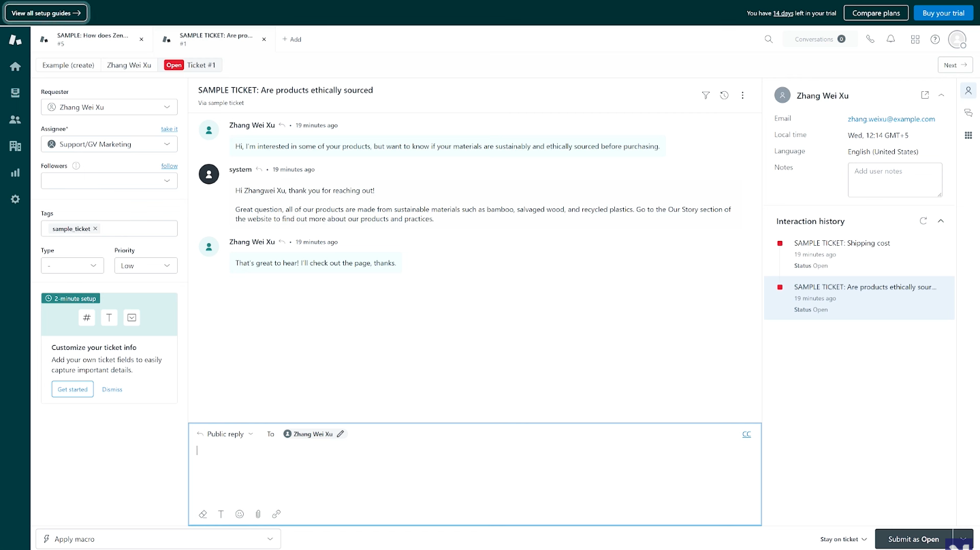Open Zhang Wei Xu profile in new window
Image resolution: width=980 pixels, height=550 pixels.
925,95
